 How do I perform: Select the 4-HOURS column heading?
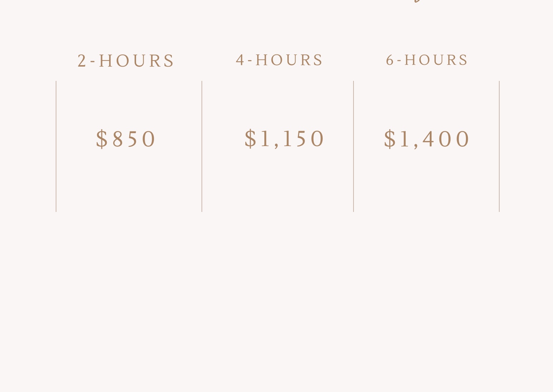point(279,60)
